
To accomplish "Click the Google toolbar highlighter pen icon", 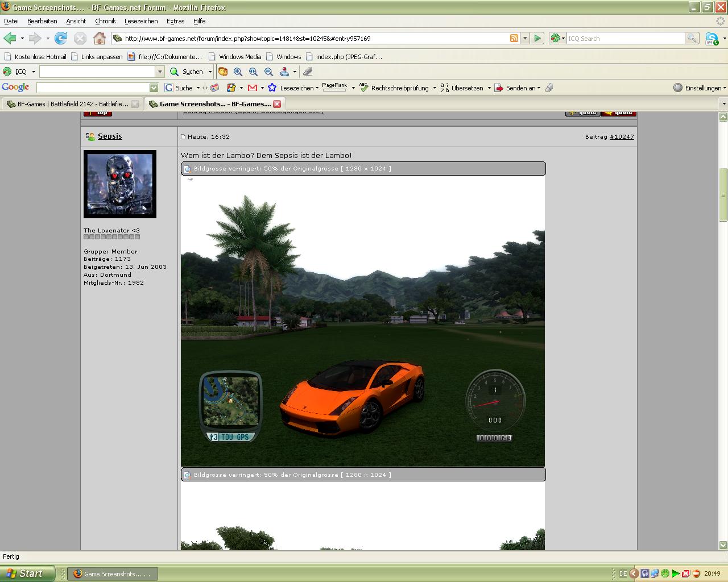I will [549, 88].
